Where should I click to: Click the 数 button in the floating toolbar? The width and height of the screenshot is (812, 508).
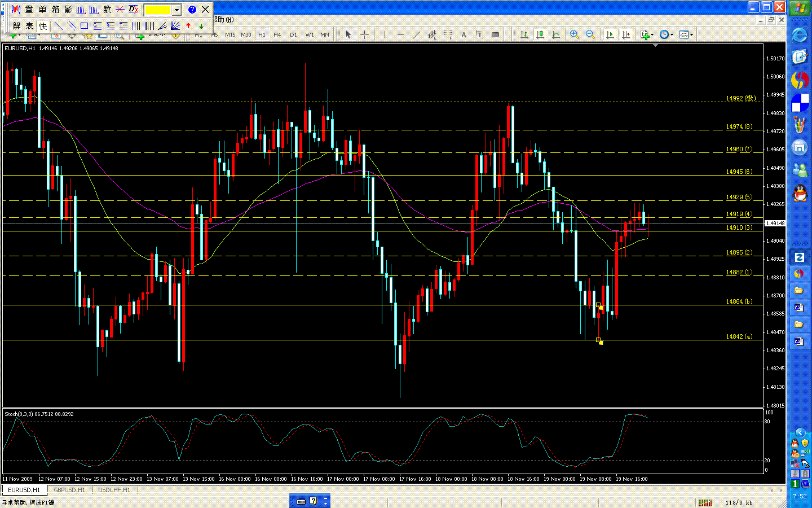point(107,10)
